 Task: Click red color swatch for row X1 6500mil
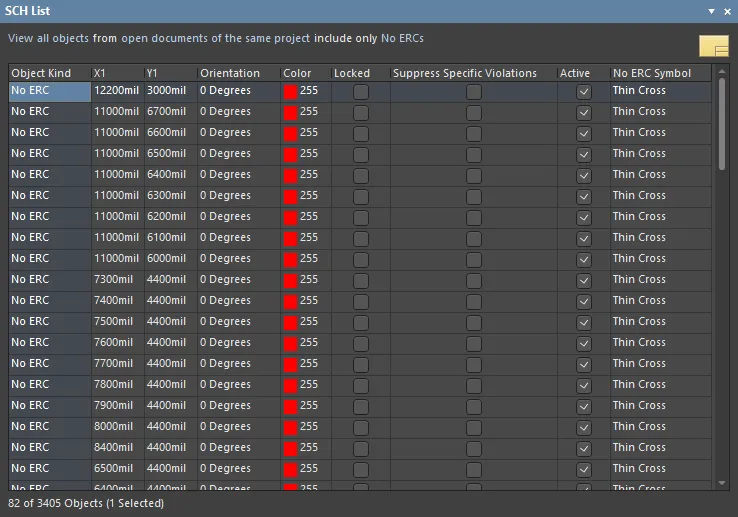[x=290, y=469]
